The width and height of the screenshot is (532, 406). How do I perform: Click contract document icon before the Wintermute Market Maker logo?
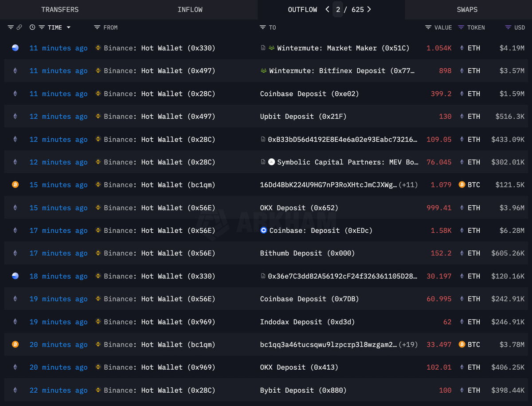click(x=263, y=48)
